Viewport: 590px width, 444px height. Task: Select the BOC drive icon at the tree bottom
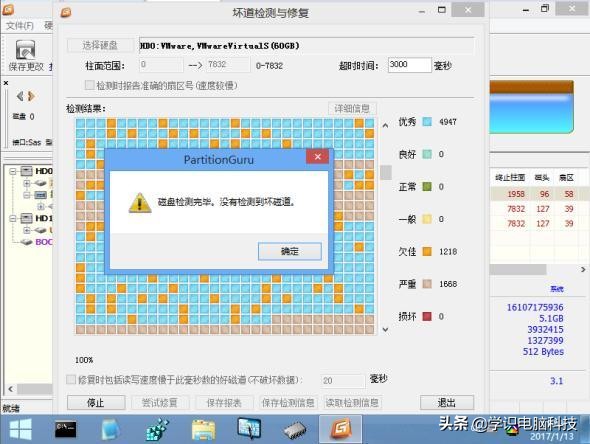(x=26, y=242)
